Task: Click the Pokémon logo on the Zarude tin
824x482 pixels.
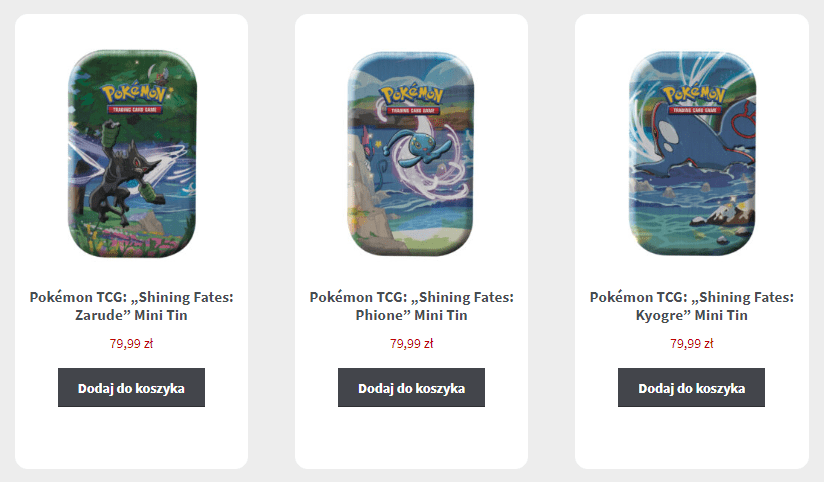Action: click(x=135, y=94)
